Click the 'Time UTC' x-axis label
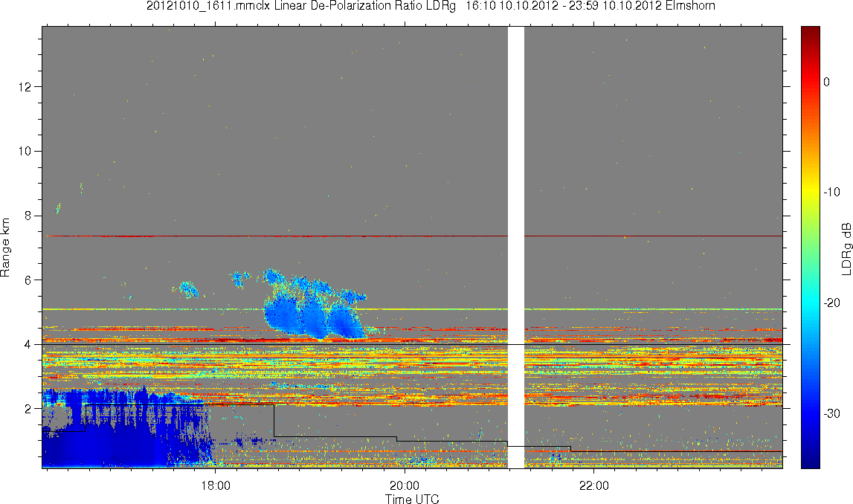This screenshot has height=504, width=853. 412,499
